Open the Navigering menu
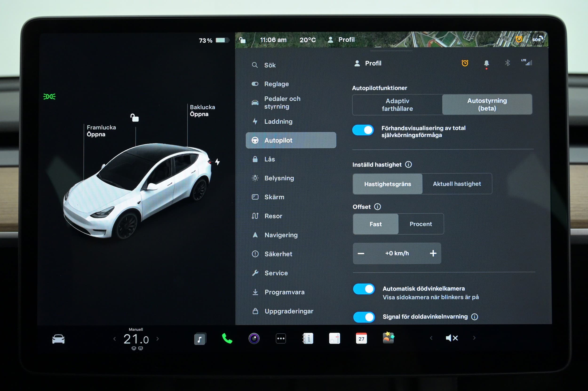588x391 pixels. (291, 235)
